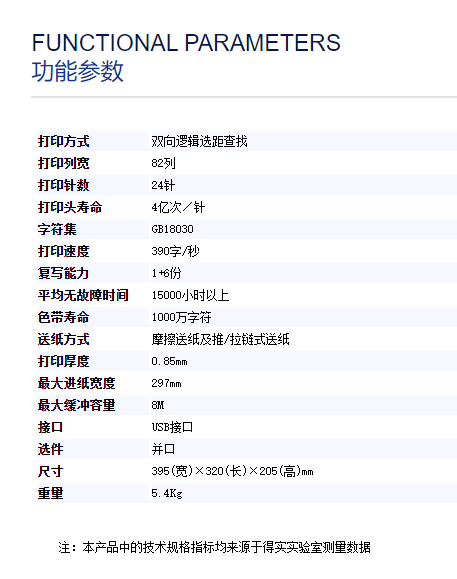Image resolution: width=457 pixels, height=579 pixels.
Task: Select the 最大进纸宽度 label
Action: 76,383
